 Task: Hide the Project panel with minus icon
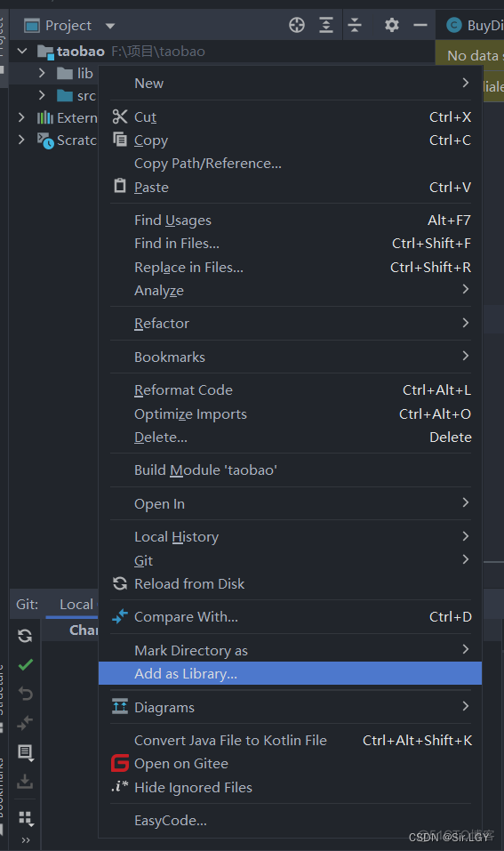pos(420,25)
